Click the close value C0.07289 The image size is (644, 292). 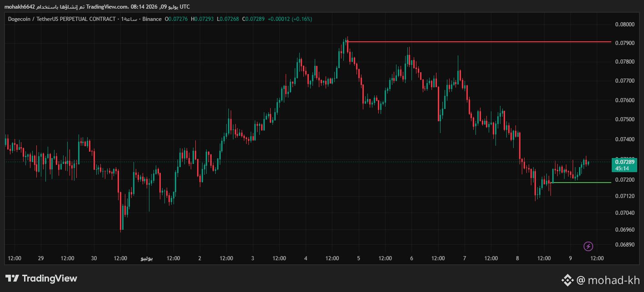pos(253,19)
